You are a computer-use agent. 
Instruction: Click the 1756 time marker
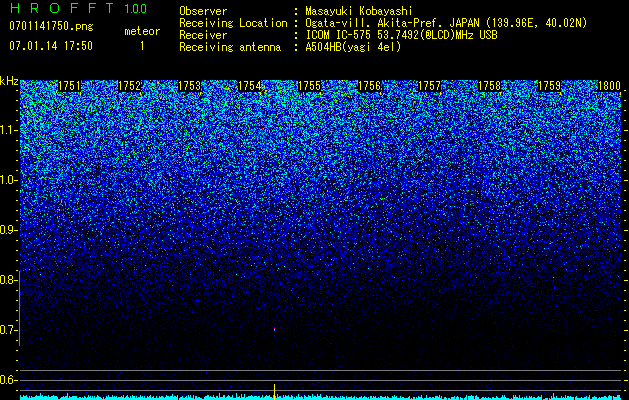click(369, 86)
